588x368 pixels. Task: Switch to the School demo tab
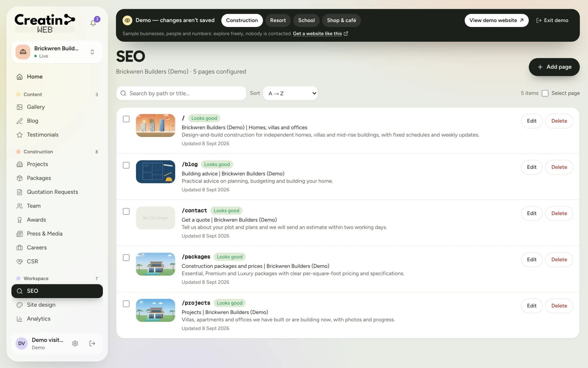pyautogui.click(x=306, y=20)
